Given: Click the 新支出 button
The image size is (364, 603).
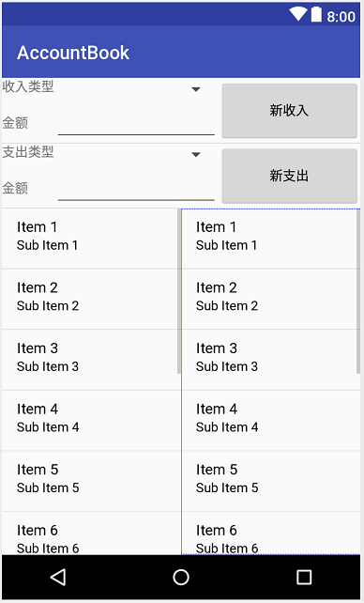Looking at the screenshot, I should click(289, 177).
